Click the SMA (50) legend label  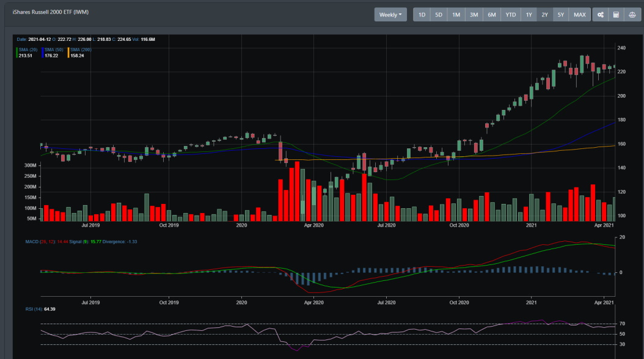[54, 49]
